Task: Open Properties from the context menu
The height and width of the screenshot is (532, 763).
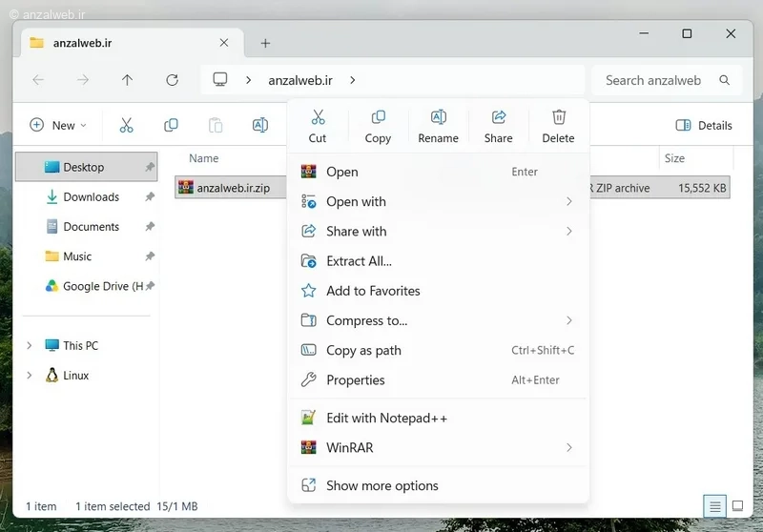Action: pyautogui.click(x=438, y=379)
